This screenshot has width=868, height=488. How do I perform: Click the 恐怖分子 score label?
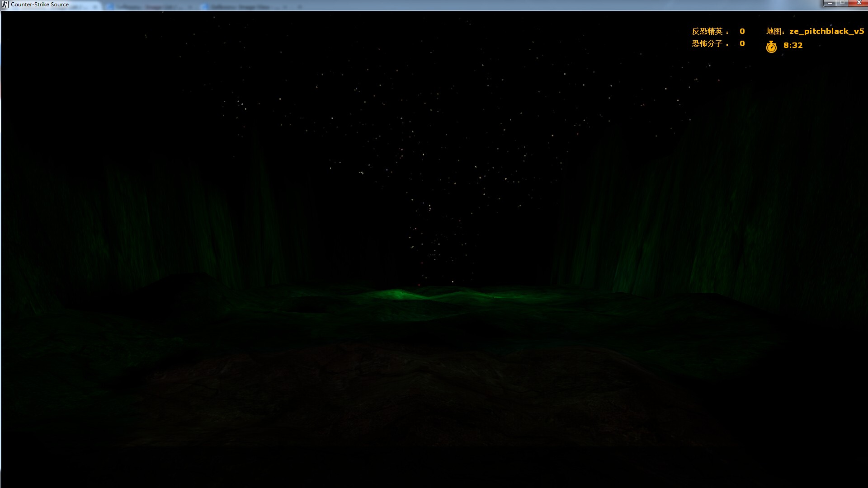point(710,43)
